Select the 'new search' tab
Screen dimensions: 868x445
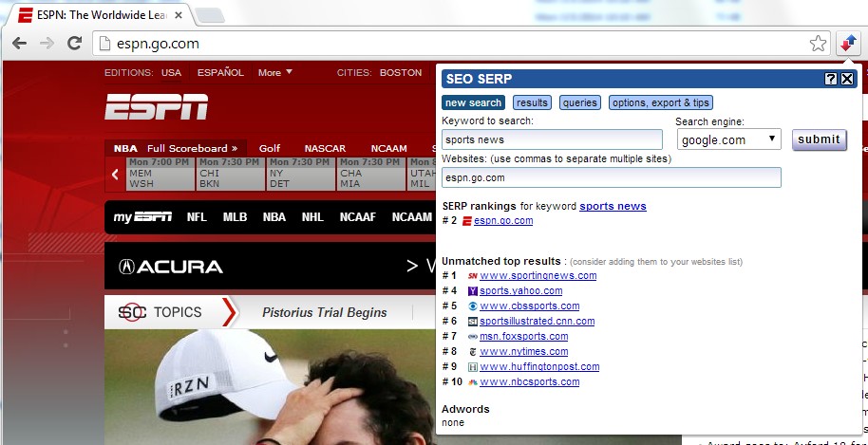point(473,102)
